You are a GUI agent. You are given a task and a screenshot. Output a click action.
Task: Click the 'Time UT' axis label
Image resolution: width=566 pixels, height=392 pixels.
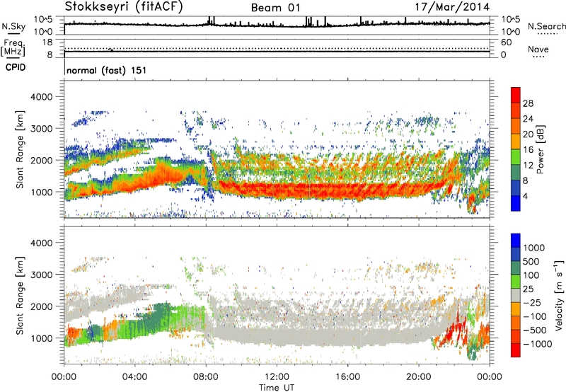point(277,388)
